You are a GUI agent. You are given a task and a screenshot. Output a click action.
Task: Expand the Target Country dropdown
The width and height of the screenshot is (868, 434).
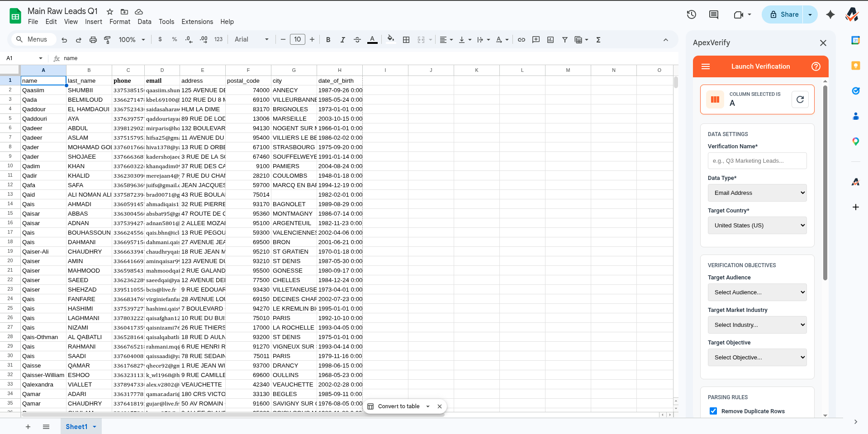[757, 226]
